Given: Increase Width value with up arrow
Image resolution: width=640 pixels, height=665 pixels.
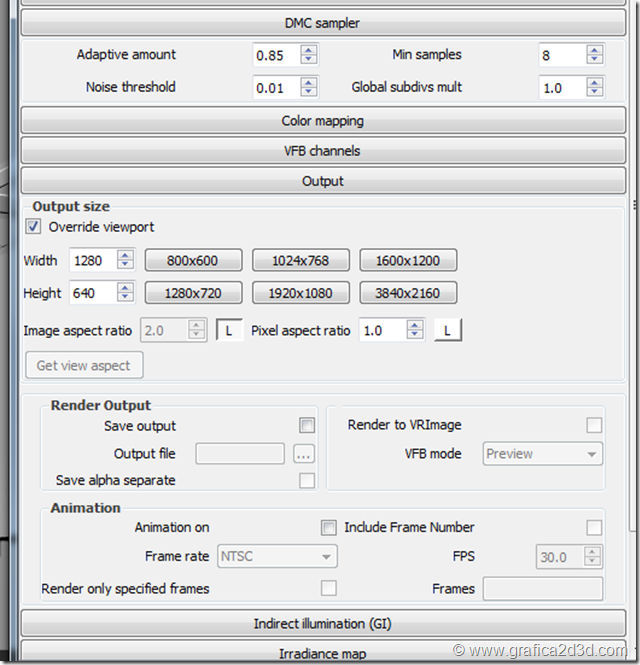Looking at the screenshot, I should point(125,255).
